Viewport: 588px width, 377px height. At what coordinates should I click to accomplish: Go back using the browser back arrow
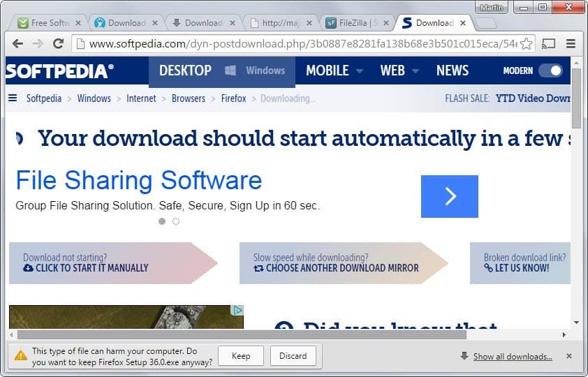17,44
